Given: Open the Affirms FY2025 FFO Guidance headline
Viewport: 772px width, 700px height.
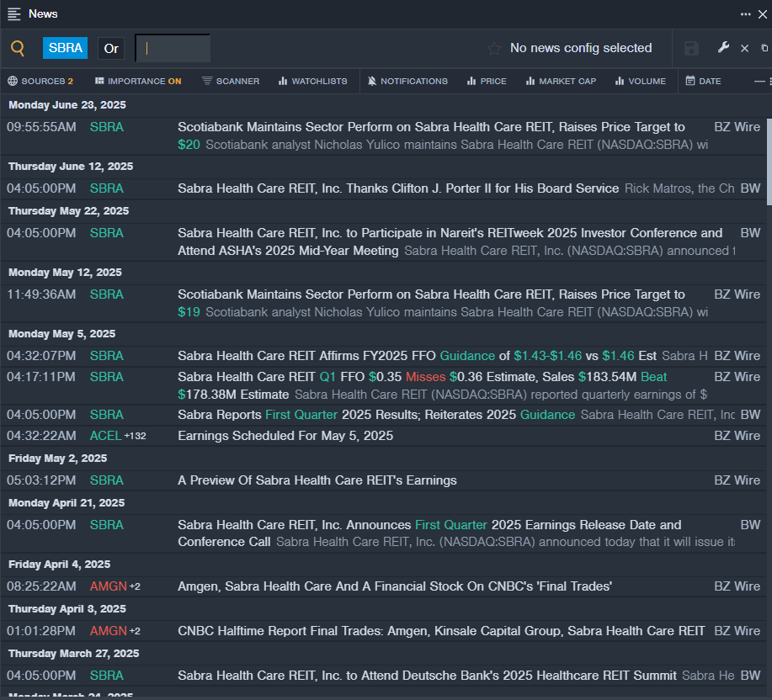Looking at the screenshot, I should pyautogui.click(x=417, y=356).
